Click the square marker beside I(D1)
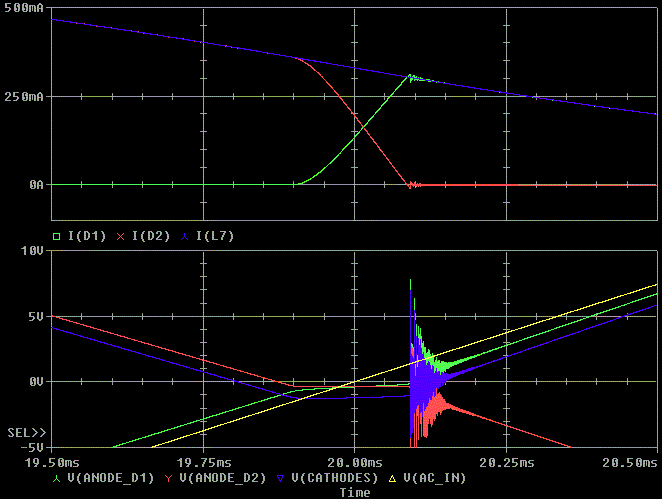The height and width of the screenshot is (499, 662). pyautogui.click(x=55, y=235)
